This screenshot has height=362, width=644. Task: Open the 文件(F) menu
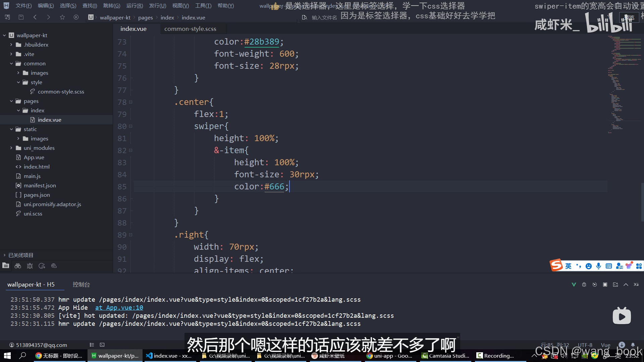pyautogui.click(x=23, y=6)
